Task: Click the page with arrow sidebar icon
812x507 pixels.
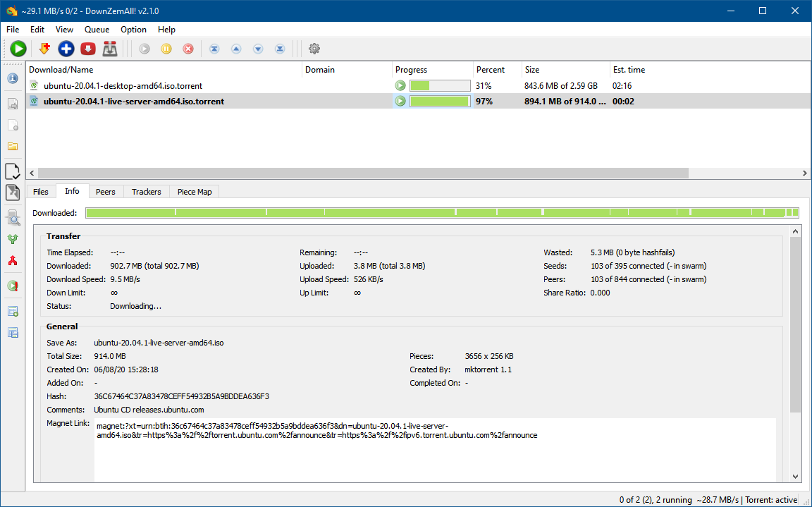Action: pyautogui.click(x=13, y=104)
